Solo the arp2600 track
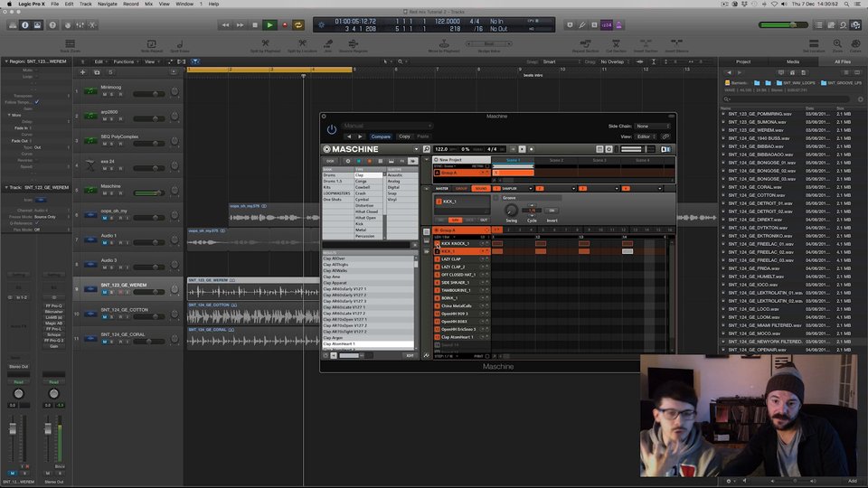The height and width of the screenshot is (488, 868). (112, 119)
